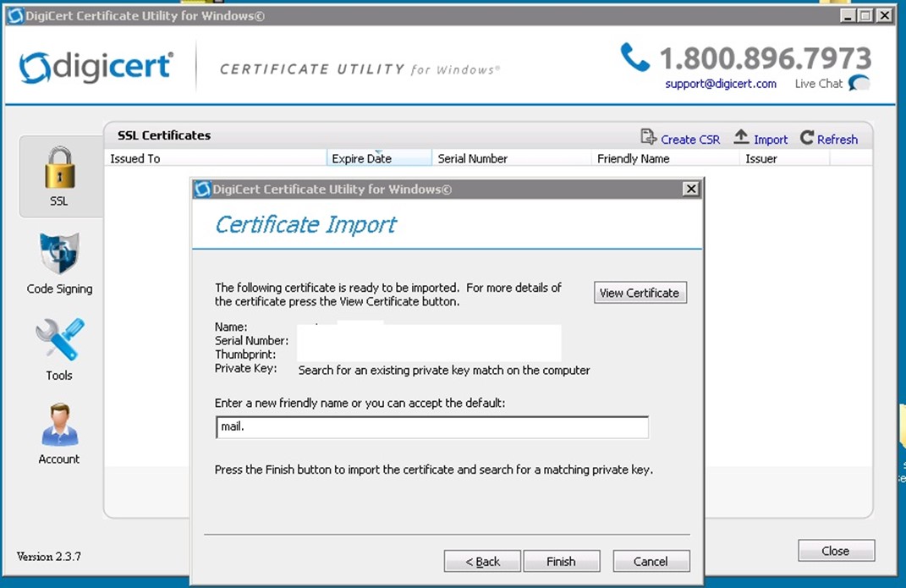Cancel the certificate import
Screen dimensions: 906x588
tap(651, 562)
